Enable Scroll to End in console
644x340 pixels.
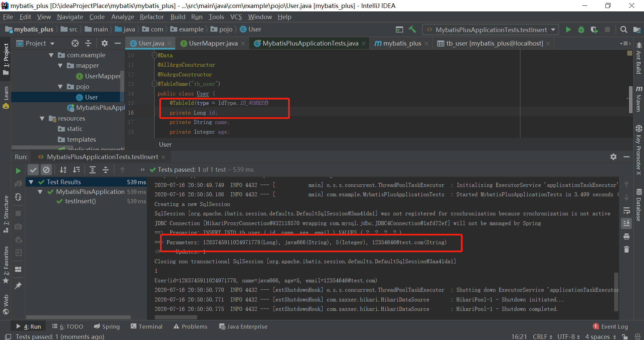tap(626, 223)
